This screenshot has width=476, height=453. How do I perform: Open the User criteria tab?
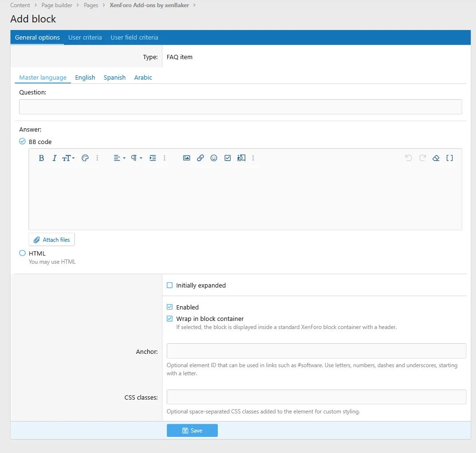pyautogui.click(x=85, y=37)
